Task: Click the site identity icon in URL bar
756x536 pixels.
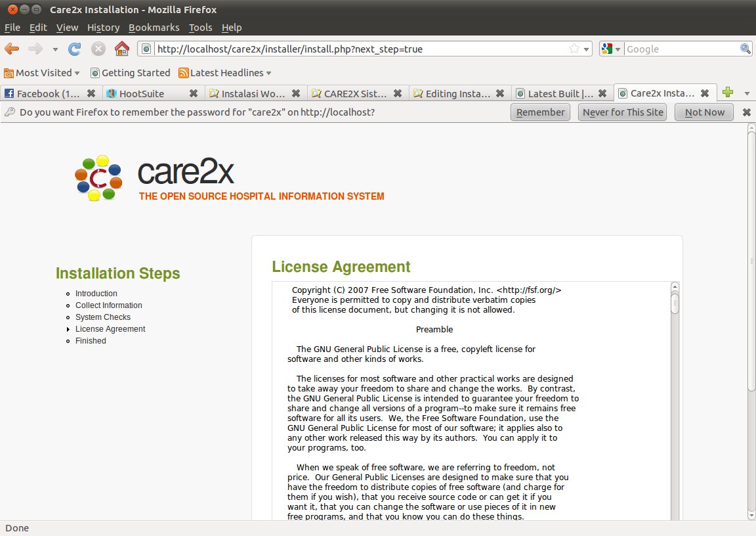Action: (x=146, y=49)
